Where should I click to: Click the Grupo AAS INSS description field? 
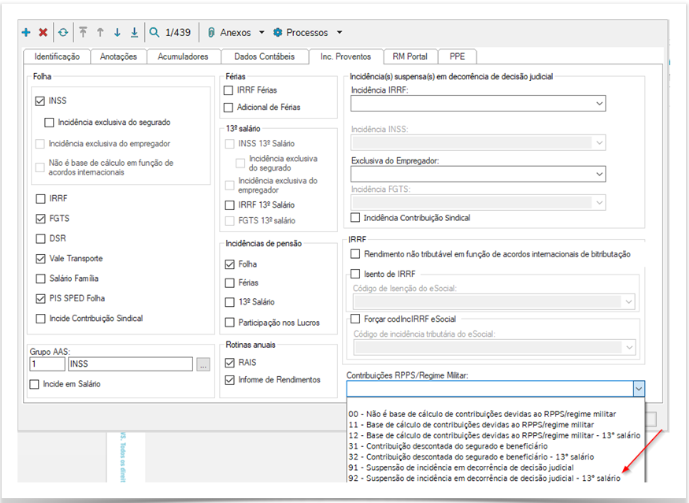131,364
